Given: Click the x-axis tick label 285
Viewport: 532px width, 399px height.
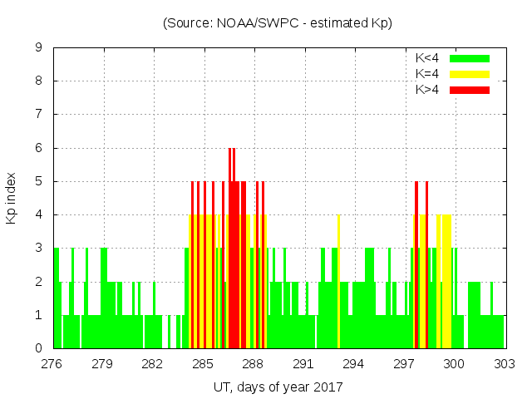Looking at the screenshot, I should point(202,364).
